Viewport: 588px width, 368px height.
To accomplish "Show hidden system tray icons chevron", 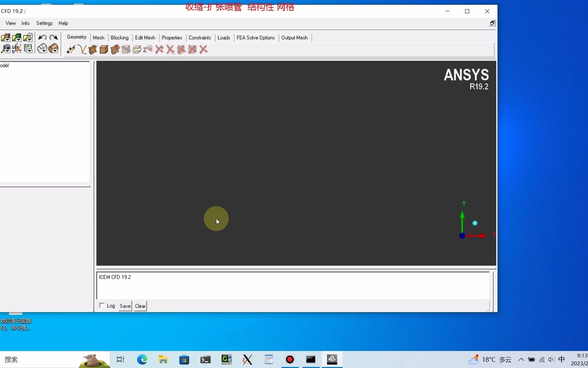I will pyautogui.click(x=521, y=359).
